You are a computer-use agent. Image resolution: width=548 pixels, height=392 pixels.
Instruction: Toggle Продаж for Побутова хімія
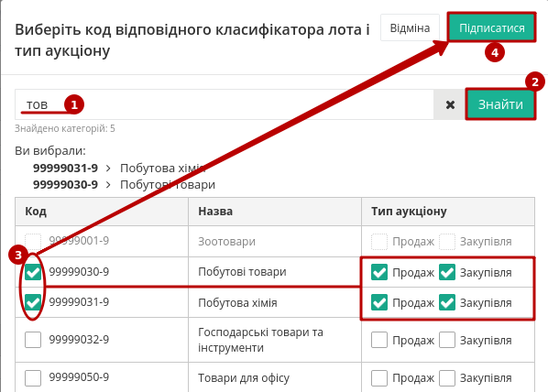point(379,302)
